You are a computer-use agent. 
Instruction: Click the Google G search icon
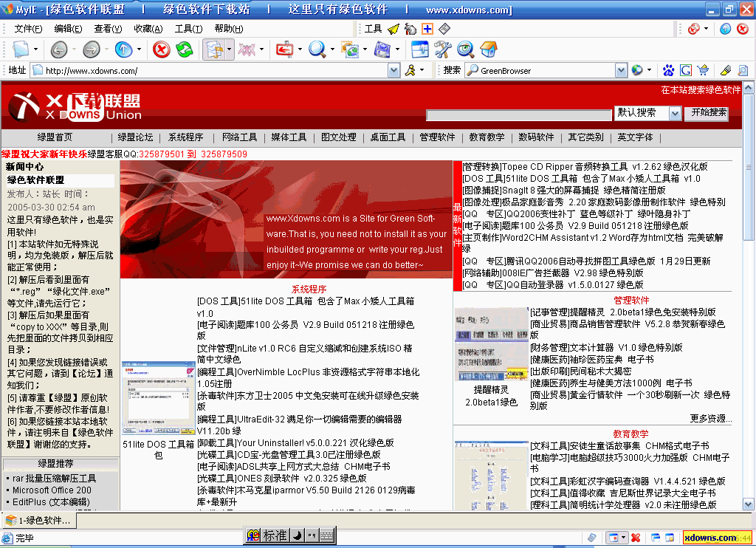686,70
